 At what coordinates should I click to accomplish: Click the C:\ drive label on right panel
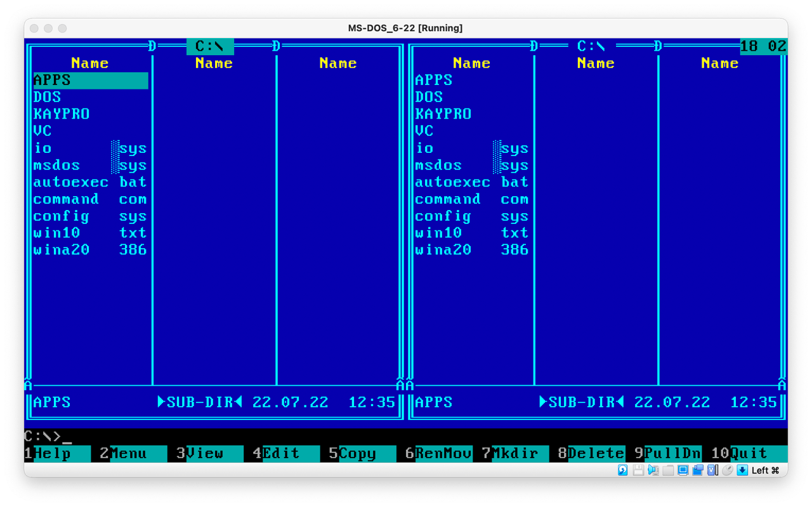pos(591,46)
